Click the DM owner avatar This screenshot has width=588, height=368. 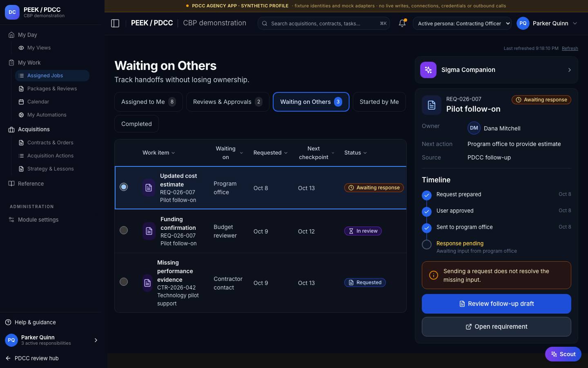click(474, 128)
